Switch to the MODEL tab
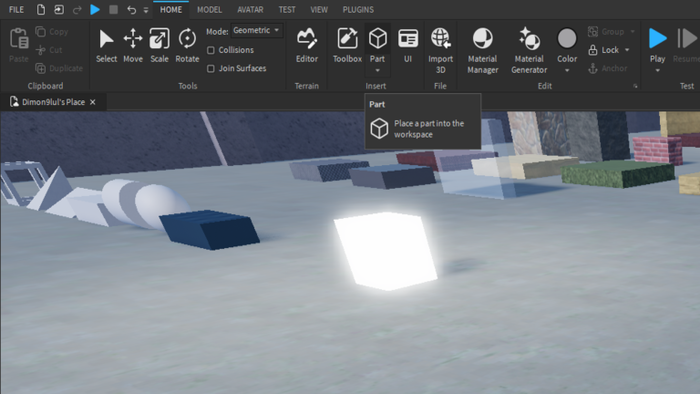The width and height of the screenshot is (700, 394). [x=209, y=9]
